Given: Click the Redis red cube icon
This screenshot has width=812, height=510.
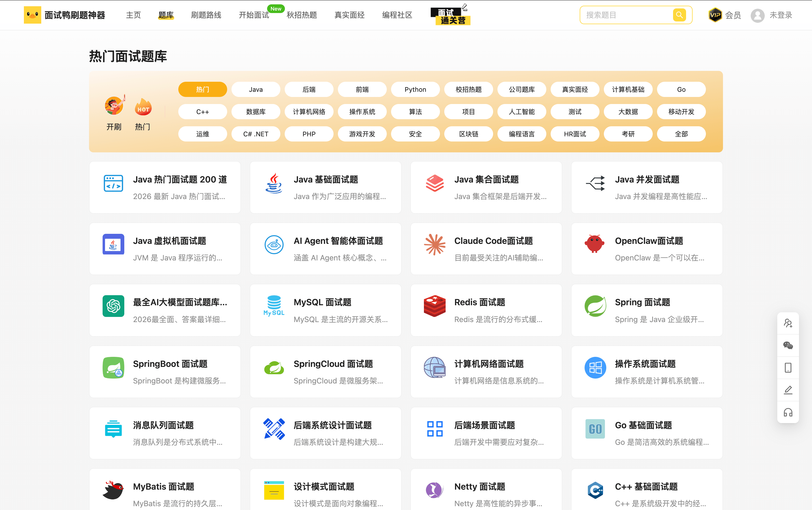Looking at the screenshot, I should [434, 306].
